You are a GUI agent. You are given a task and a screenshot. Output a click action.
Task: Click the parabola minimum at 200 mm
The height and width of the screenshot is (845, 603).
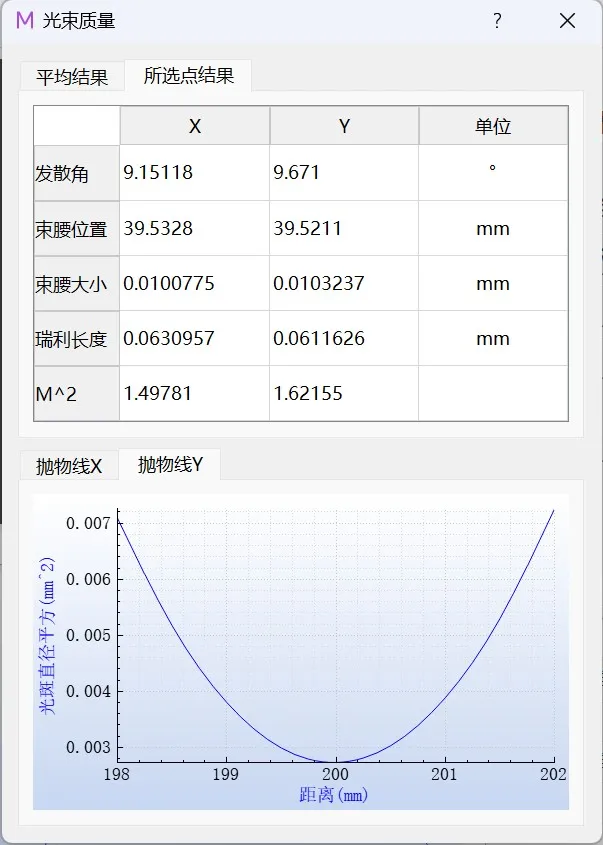pyautogui.click(x=336, y=761)
